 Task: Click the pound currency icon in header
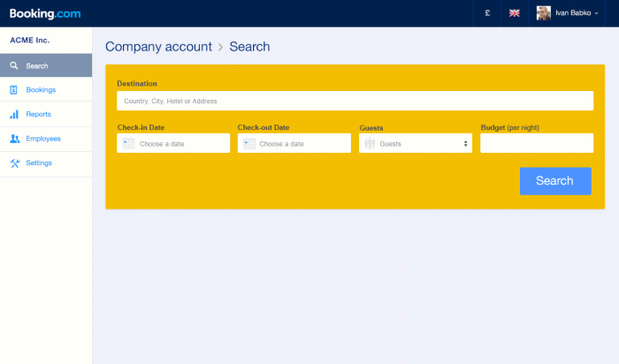pos(487,13)
